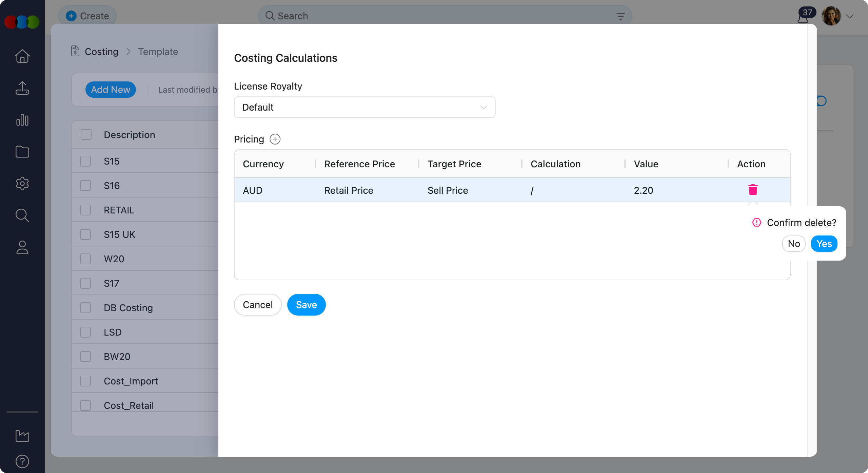Toggle the select-all checkbox beside Description
This screenshot has height=473, width=868.
coord(85,134)
